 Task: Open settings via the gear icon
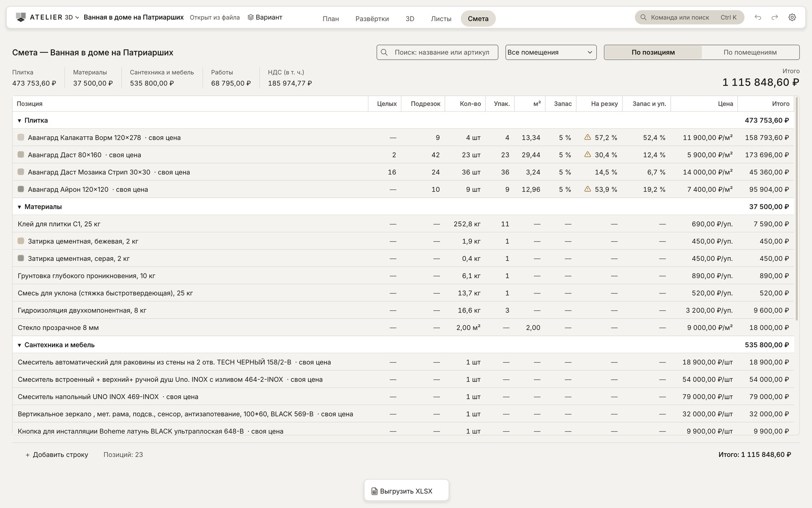tap(792, 17)
